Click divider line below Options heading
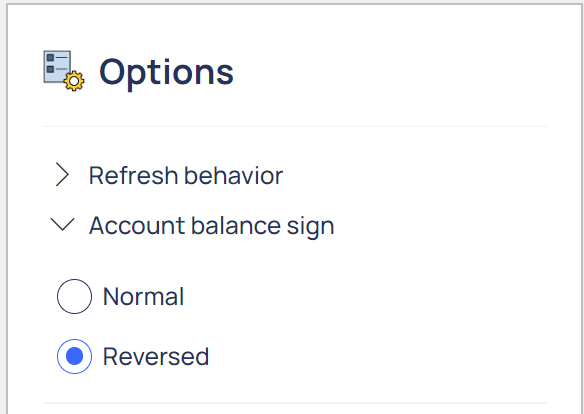The width and height of the screenshot is (584, 414). [295, 127]
